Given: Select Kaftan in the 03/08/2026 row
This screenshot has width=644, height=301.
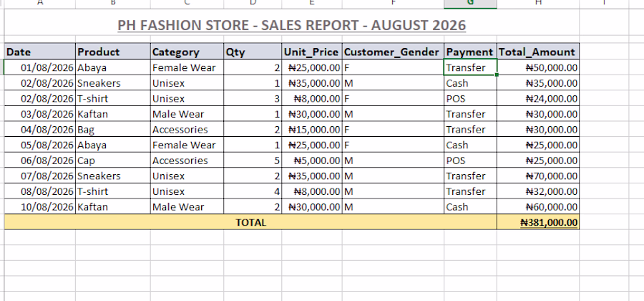Looking at the screenshot, I should (113, 114).
